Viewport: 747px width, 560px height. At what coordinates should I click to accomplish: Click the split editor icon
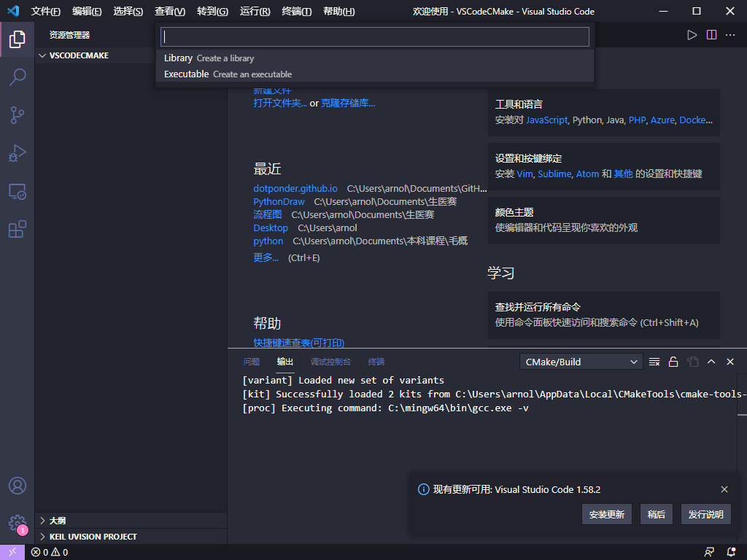pyautogui.click(x=711, y=35)
